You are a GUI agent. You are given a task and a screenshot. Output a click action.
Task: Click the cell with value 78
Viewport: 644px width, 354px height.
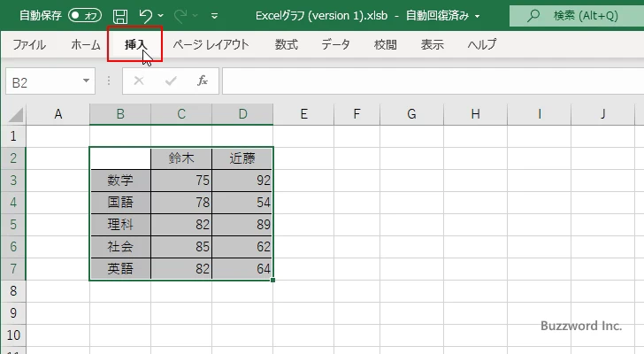click(x=181, y=203)
